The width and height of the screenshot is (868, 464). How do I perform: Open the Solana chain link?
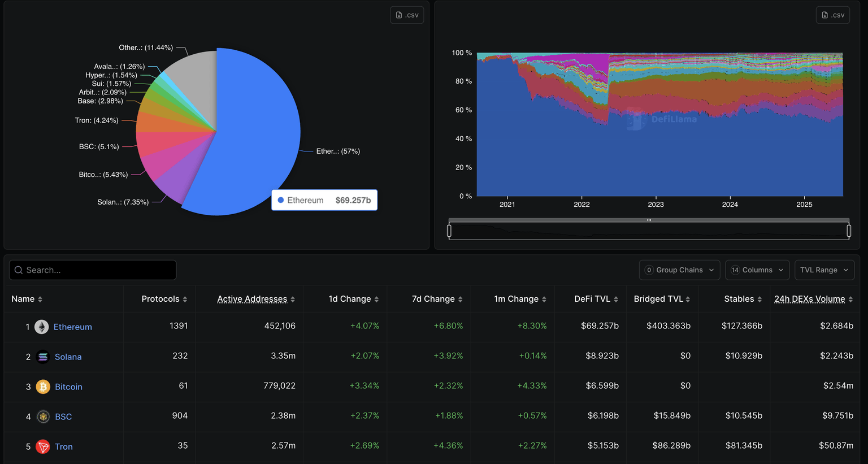pos(68,357)
